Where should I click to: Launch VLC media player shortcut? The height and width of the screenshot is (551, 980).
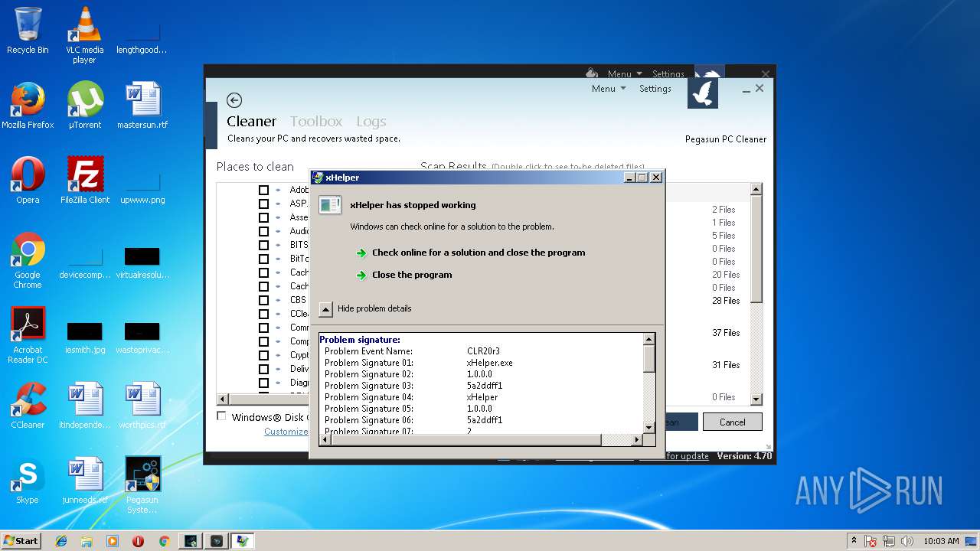point(84,35)
